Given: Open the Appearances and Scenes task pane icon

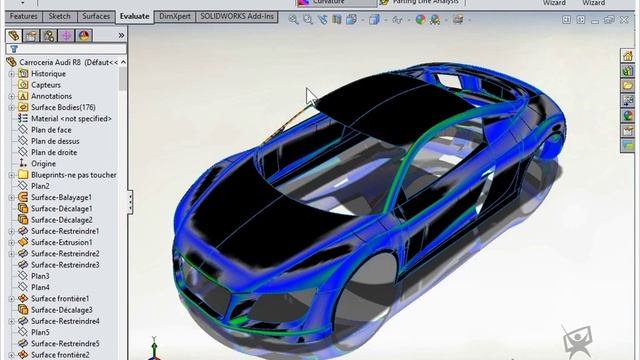Looking at the screenshot, I should (628, 116).
